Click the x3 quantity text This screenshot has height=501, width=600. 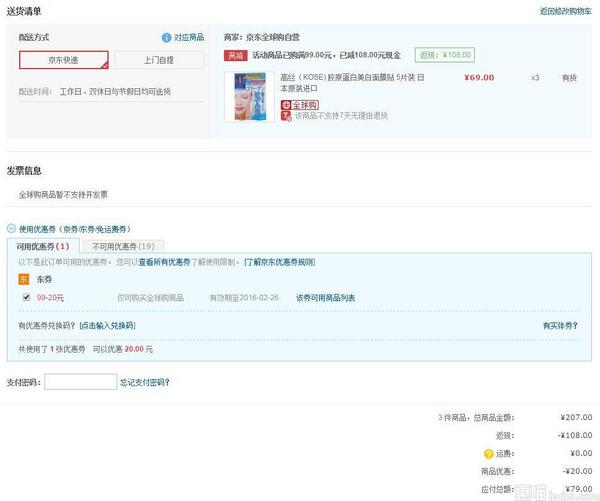535,78
